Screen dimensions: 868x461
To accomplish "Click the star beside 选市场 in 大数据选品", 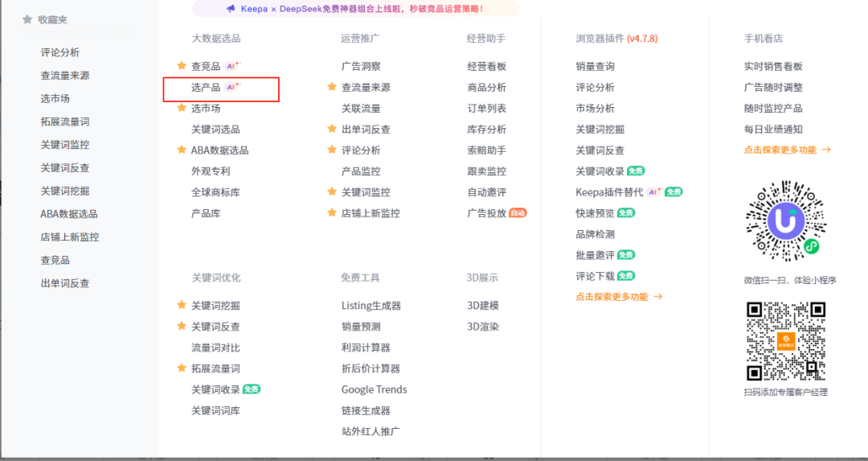I will pyautogui.click(x=182, y=108).
